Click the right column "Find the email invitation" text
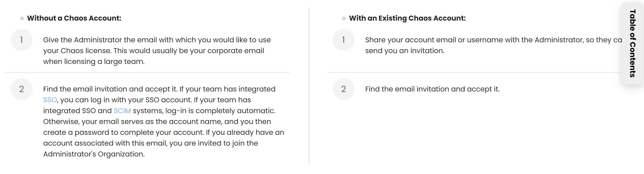The width and height of the screenshot is (644, 174). tap(432, 89)
